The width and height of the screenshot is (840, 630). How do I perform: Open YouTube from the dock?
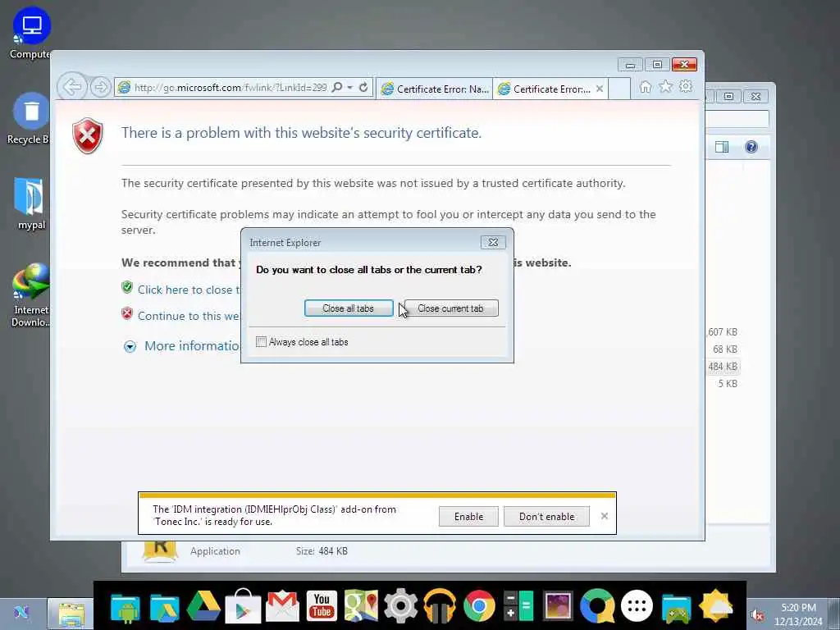click(x=322, y=606)
